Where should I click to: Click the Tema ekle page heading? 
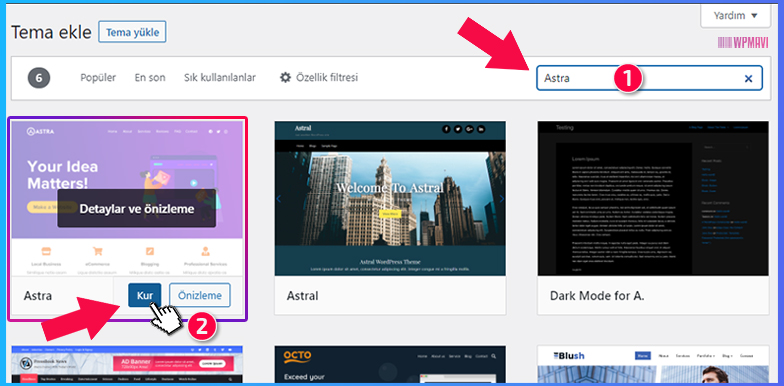click(52, 32)
